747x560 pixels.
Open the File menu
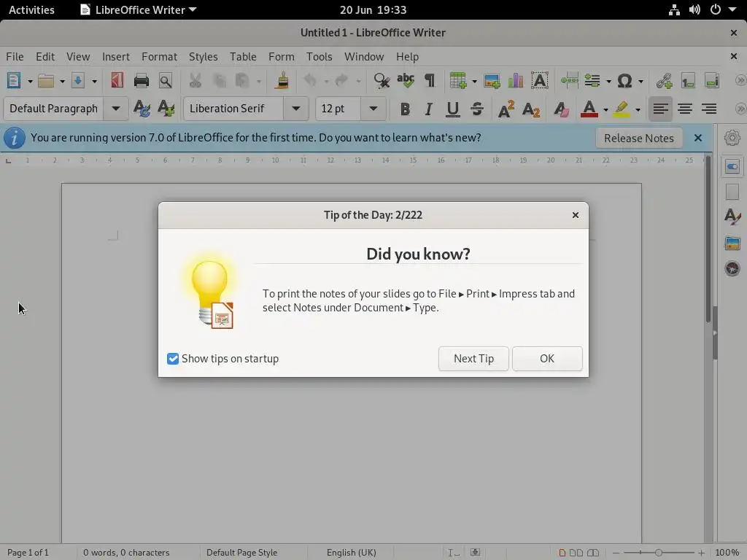[x=15, y=57]
